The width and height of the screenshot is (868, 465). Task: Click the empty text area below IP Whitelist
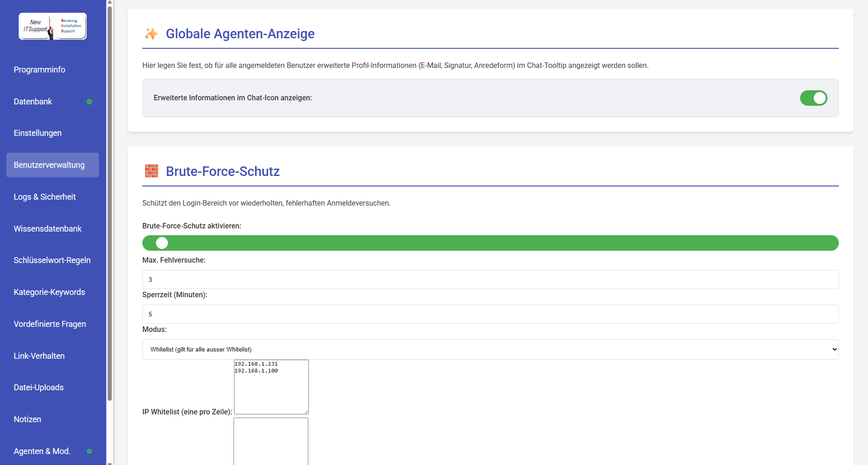click(x=271, y=441)
